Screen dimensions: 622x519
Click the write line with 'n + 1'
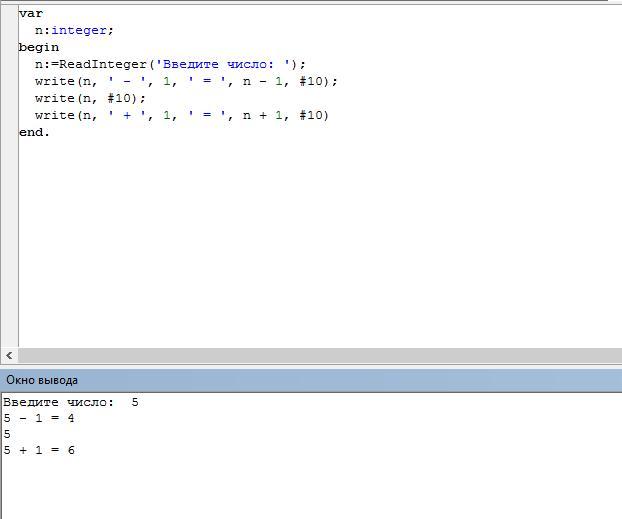pos(182,115)
